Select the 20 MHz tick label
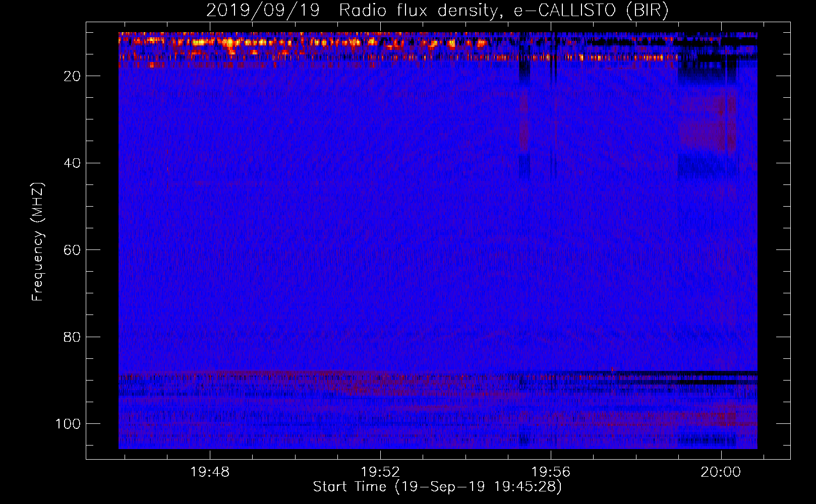The height and width of the screenshot is (504, 816). point(72,76)
